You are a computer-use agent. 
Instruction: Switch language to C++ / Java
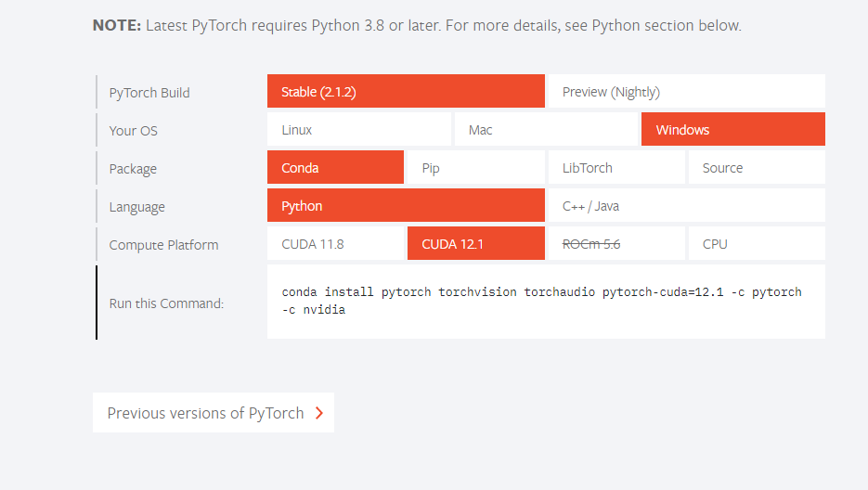click(x=686, y=206)
